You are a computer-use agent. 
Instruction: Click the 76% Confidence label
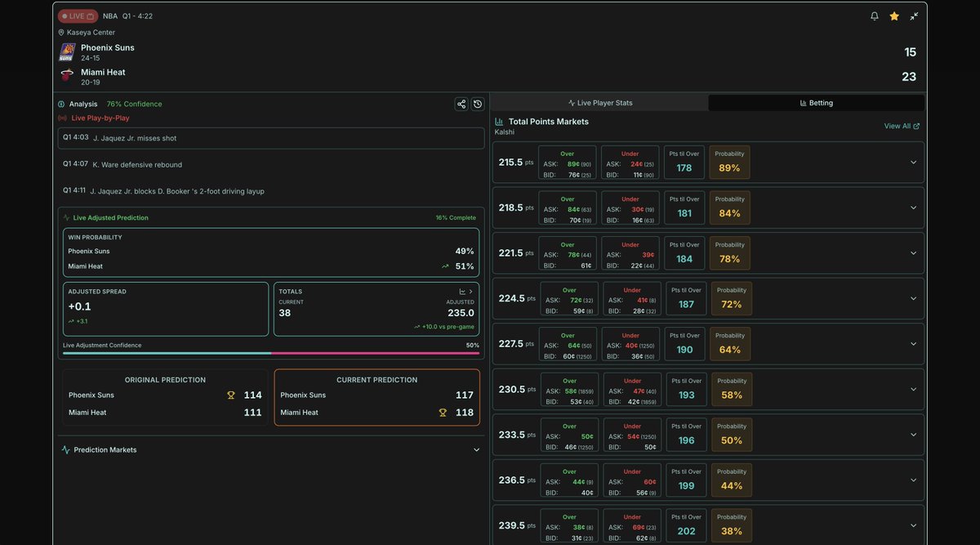134,104
